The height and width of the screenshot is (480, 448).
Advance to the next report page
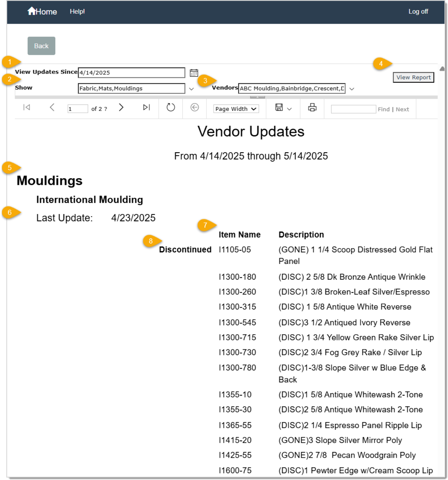point(121,107)
